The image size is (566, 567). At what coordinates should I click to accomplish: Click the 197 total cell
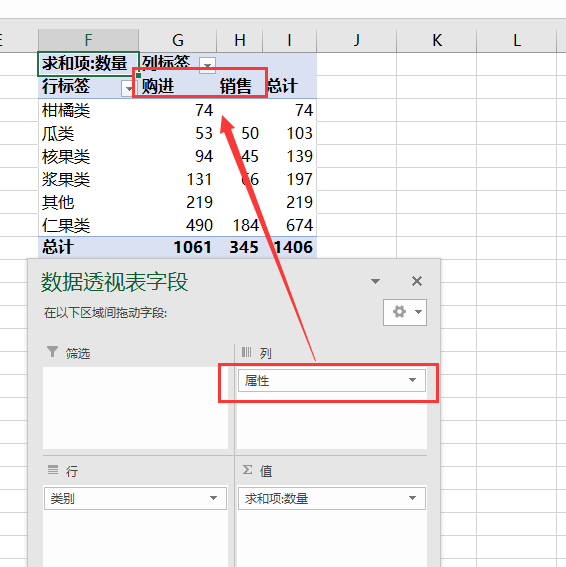point(289,179)
